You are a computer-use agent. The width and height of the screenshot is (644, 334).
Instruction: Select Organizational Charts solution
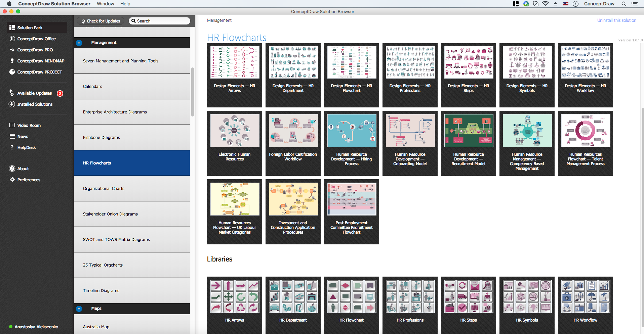pyautogui.click(x=132, y=188)
